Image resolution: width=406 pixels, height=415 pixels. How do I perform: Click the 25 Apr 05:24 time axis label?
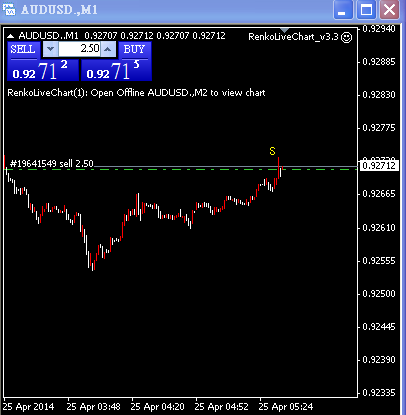(x=286, y=407)
